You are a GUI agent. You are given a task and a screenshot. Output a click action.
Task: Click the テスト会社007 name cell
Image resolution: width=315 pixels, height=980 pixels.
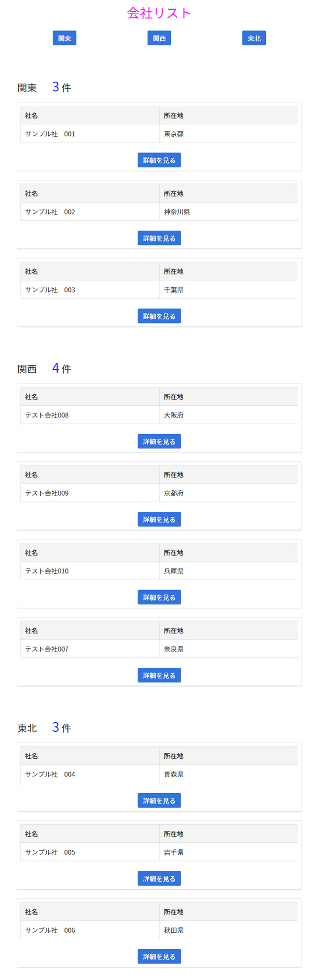click(x=90, y=649)
